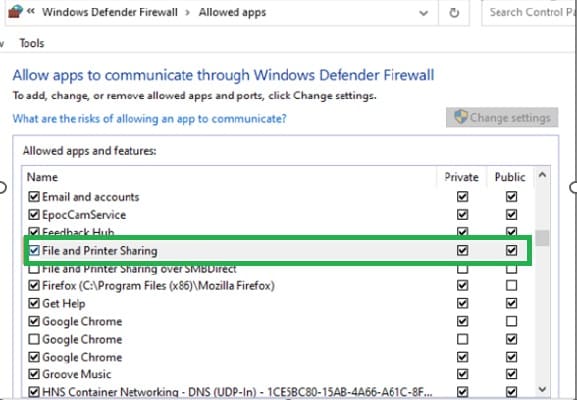The height and width of the screenshot is (400, 577).
Task: Expand the chevron after Windows Defender Firewall
Action: (188, 13)
